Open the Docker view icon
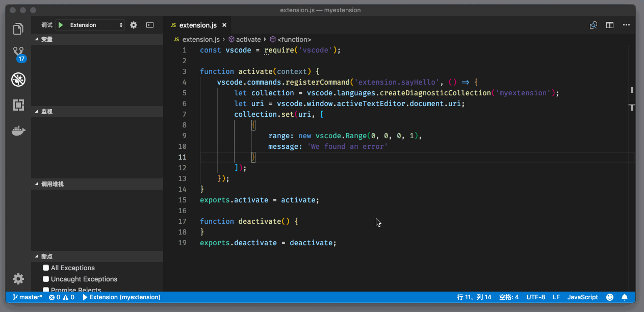The width and height of the screenshot is (644, 312). click(x=18, y=131)
